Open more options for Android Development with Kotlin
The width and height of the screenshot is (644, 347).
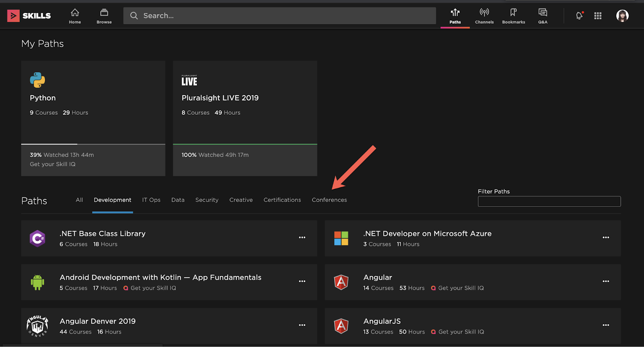click(302, 281)
